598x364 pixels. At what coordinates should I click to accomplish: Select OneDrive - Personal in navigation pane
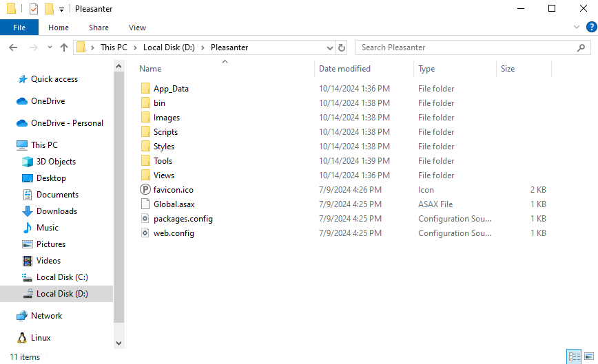(x=67, y=123)
